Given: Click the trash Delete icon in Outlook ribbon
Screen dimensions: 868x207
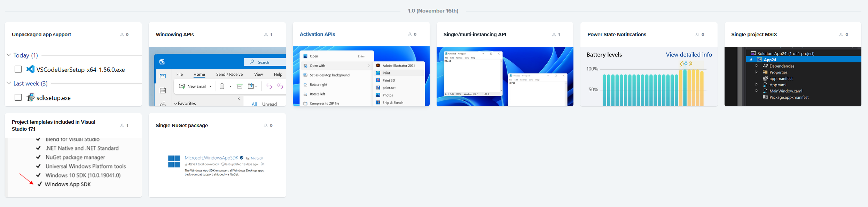Looking at the screenshot, I should [x=222, y=86].
